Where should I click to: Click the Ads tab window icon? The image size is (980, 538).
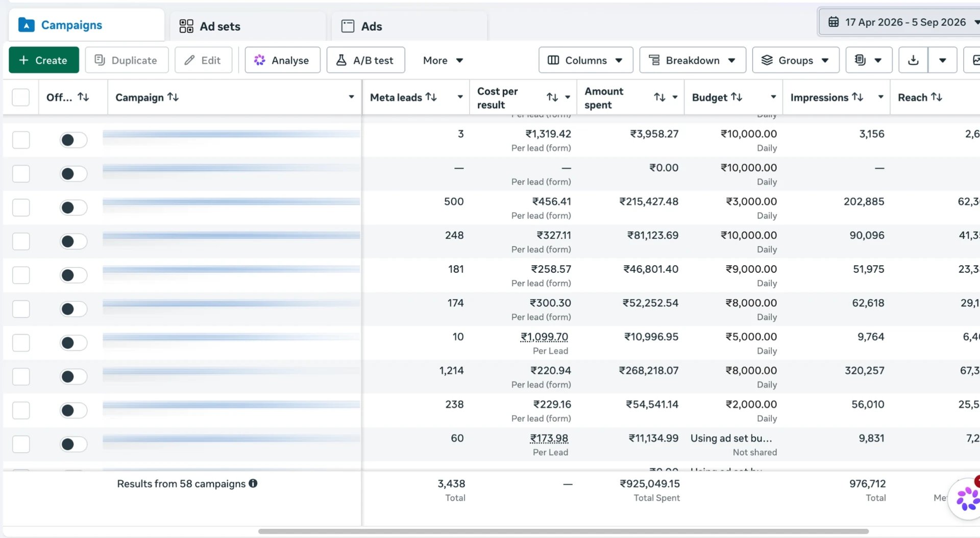(x=348, y=26)
